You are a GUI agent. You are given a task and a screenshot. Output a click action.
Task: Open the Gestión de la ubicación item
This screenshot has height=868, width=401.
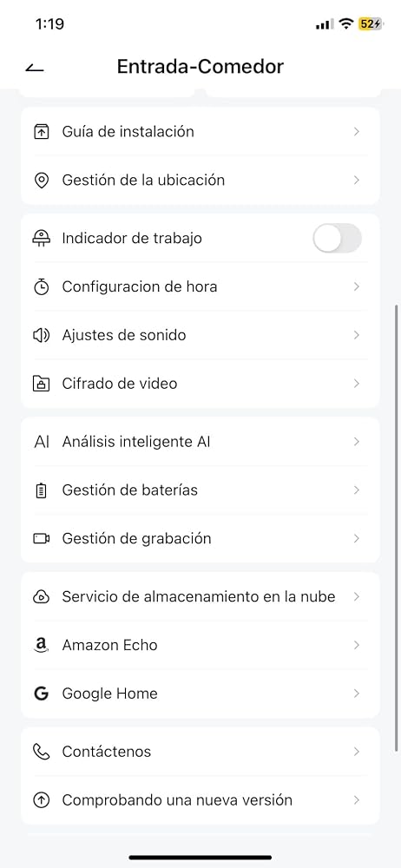point(200,181)
